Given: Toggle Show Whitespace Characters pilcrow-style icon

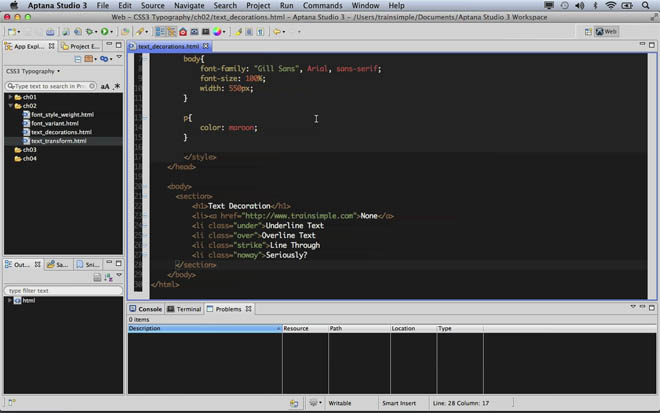Looking at the screenshot, I should [260, 32].
